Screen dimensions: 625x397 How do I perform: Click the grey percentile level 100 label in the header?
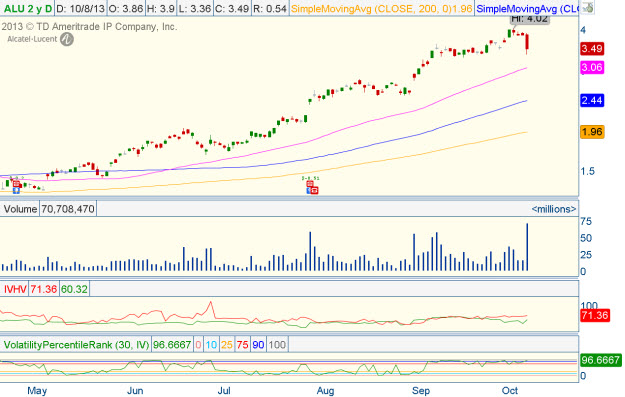click(277, 344)
